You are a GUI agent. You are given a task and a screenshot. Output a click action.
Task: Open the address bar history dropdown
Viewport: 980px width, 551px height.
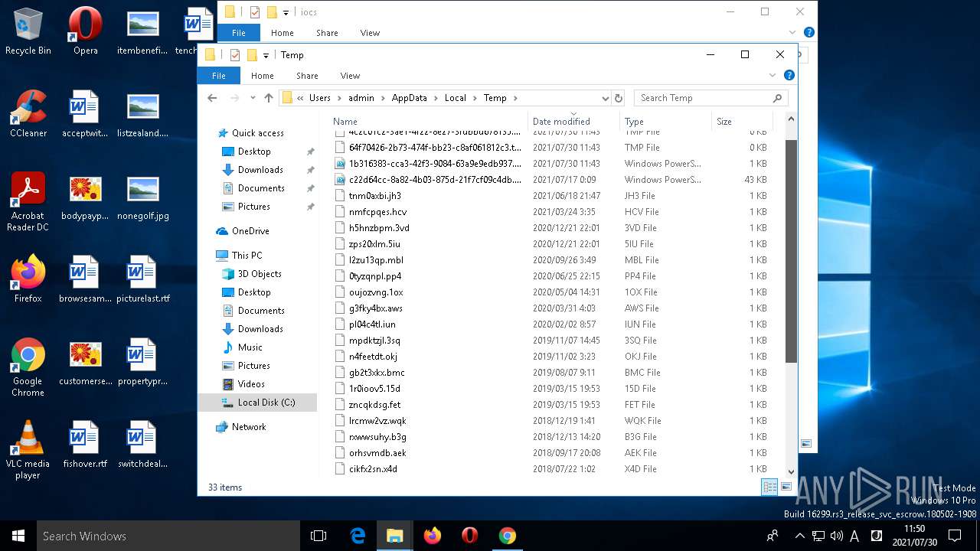[605, 98]
